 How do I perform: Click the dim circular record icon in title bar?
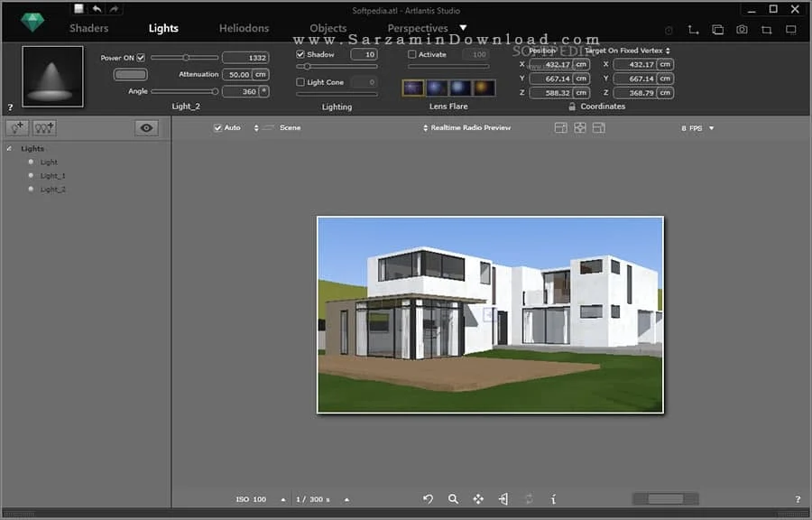[669, 31]
